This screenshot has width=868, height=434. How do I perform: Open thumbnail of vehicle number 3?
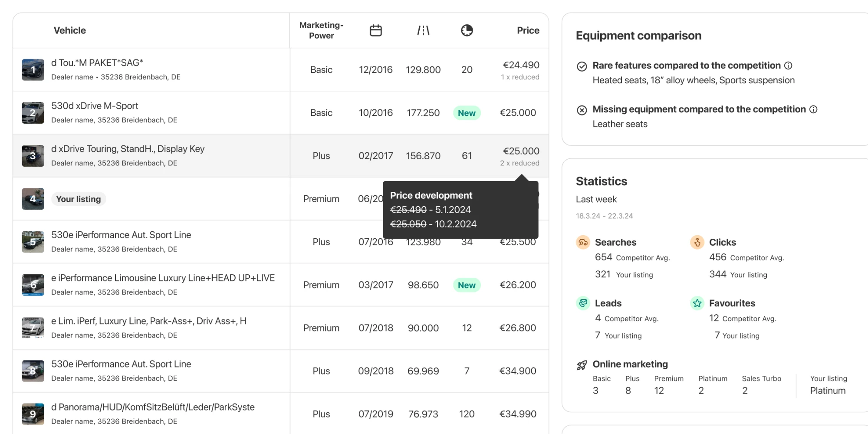[x=33, y=156]
